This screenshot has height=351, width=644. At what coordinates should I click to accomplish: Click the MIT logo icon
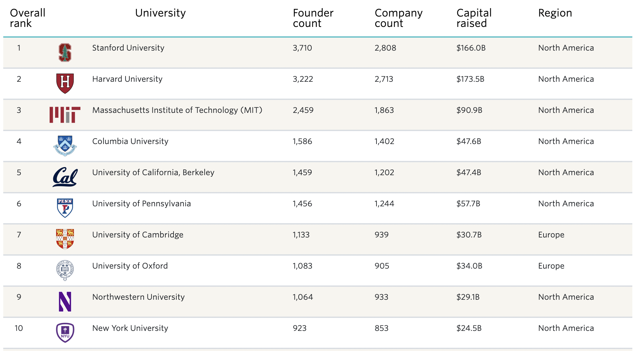pos(65,115)
